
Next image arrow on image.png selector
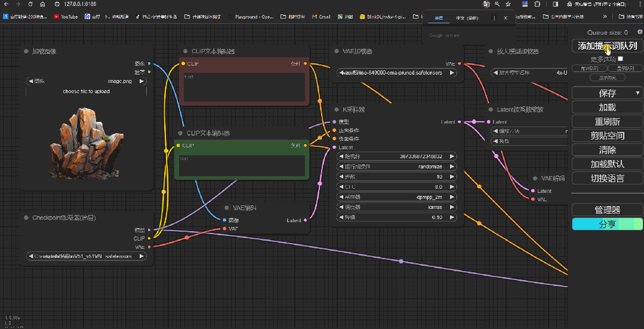141,81
